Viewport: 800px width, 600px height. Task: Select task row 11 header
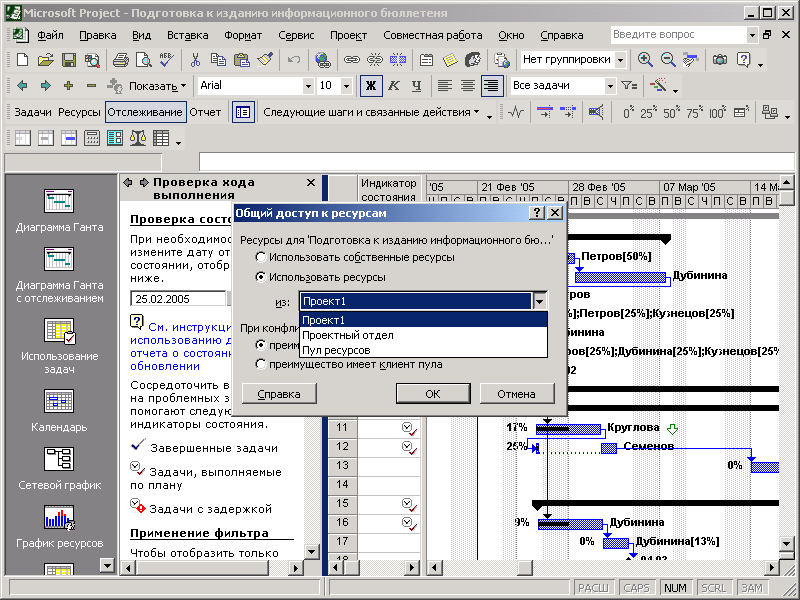(x=342, y=428)
